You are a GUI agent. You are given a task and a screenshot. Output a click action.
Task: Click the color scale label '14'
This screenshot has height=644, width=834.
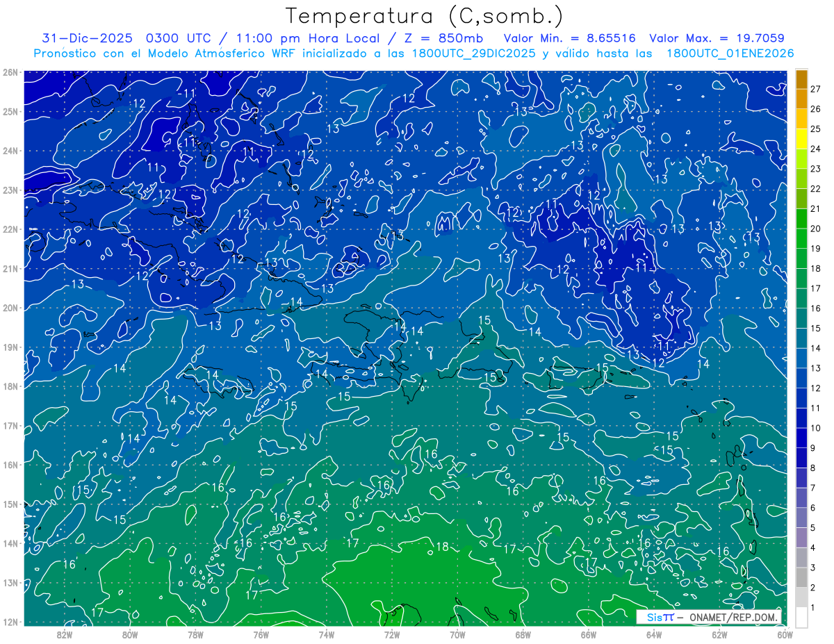[816, 348]
